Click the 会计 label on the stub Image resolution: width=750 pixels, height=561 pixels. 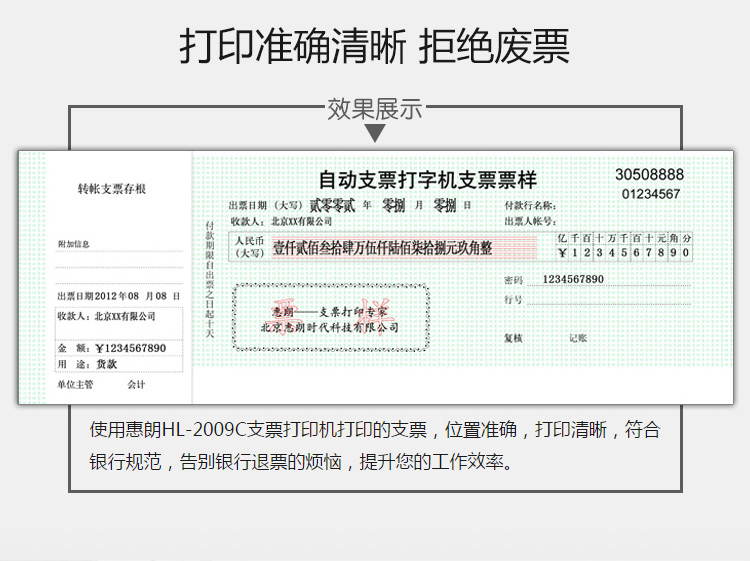point(136,385)
